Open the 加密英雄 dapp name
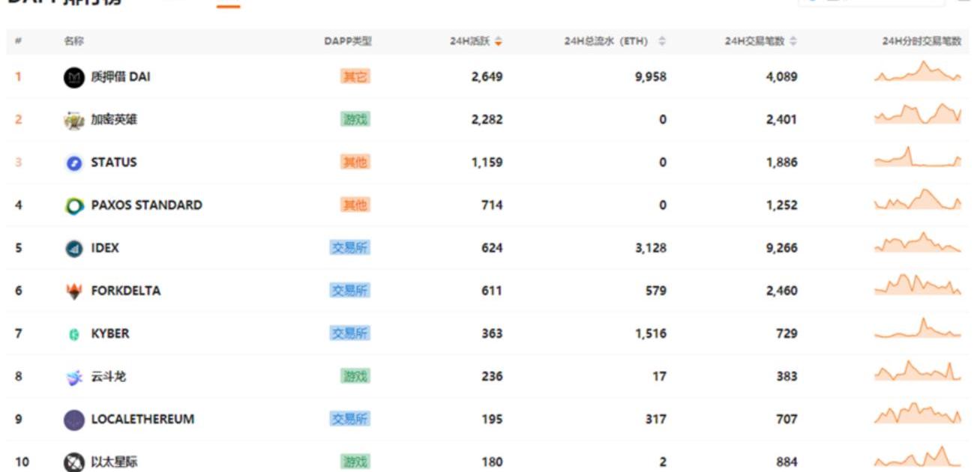 [114, 119]
